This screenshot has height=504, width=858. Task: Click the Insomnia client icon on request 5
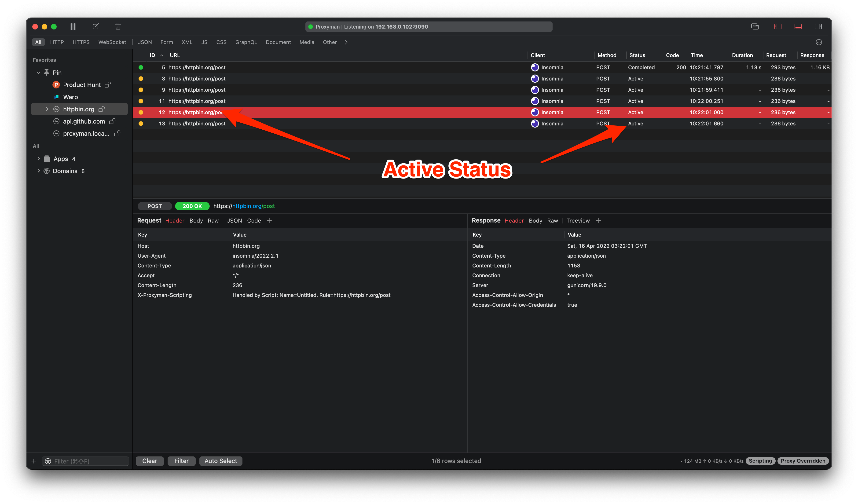tap(535, 67)
